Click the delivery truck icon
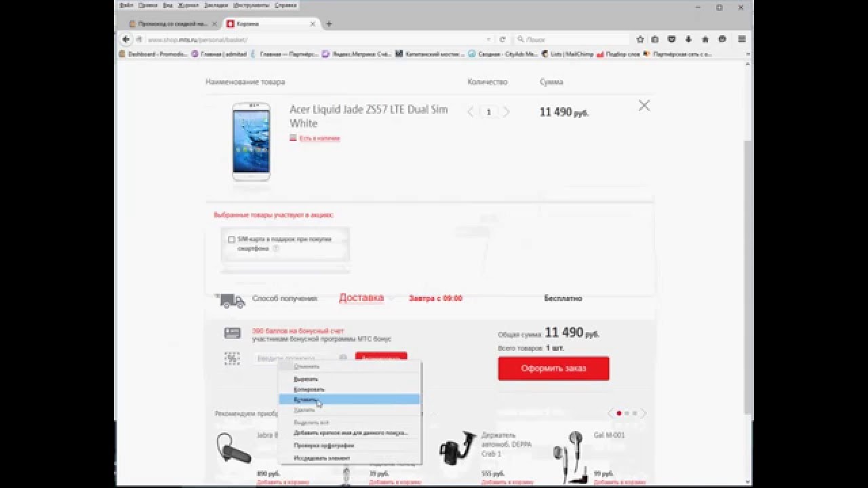 tap(230, 300)
